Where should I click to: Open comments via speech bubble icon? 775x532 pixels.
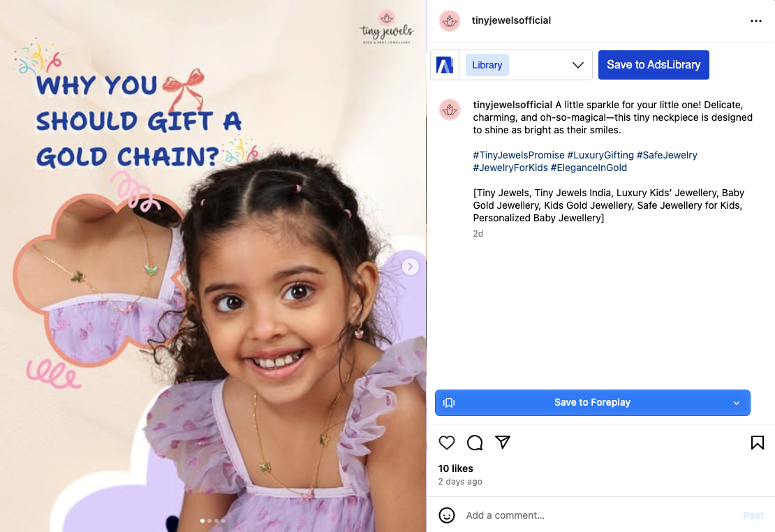pos(475,443)
